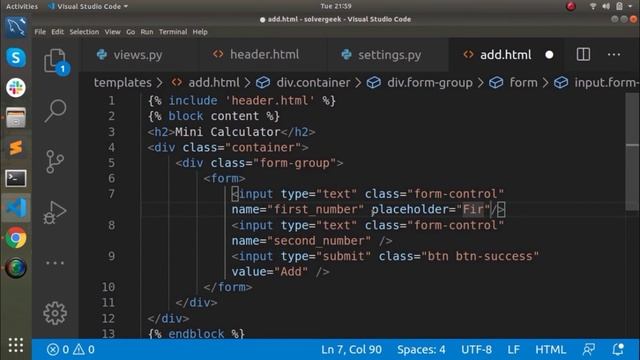Open the editor More Actions menu
The image size is (640, 360).
tap(614, 54)
